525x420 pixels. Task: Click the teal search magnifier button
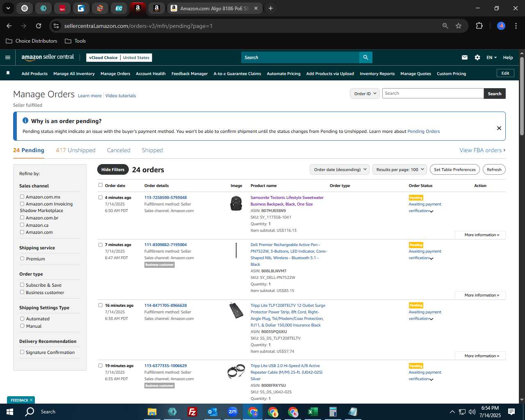point(365,57)
